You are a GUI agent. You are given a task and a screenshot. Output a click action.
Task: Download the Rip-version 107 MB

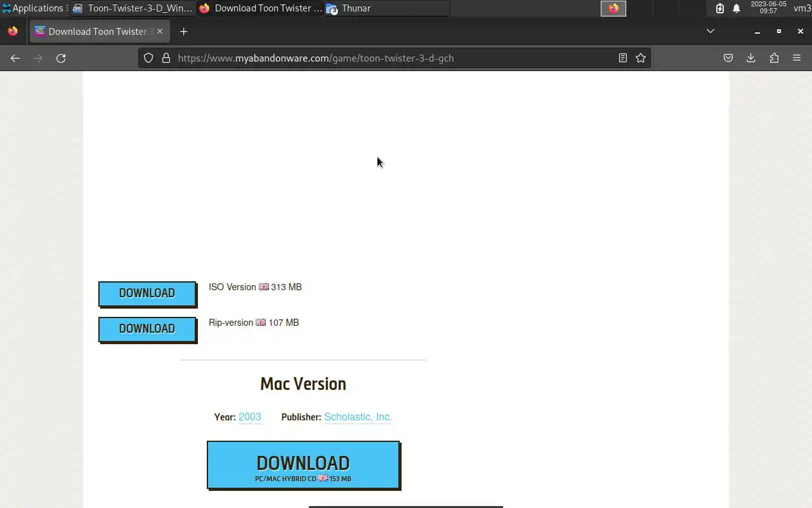pyautogui.click(x=147, y=329)
